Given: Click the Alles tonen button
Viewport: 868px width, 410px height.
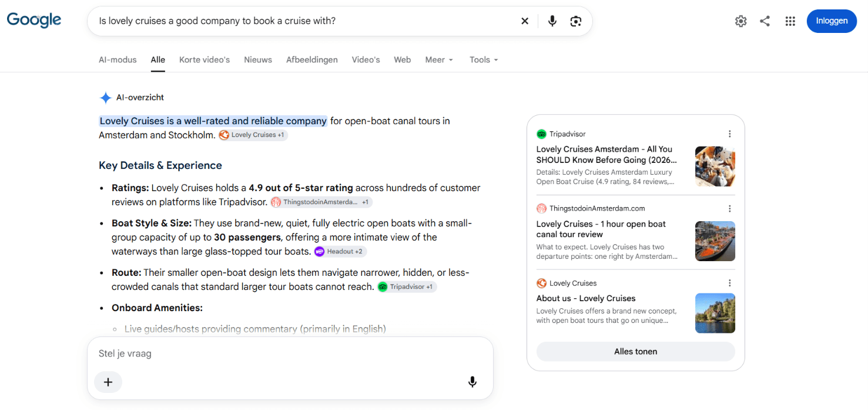Looking at the screenshot, I should [x=636, y=352].
